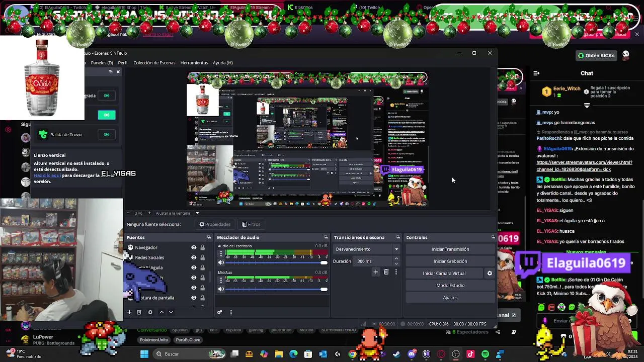Disable the active green output toggle
This screenshot has height=362, width=644.
tap(107, 115)
